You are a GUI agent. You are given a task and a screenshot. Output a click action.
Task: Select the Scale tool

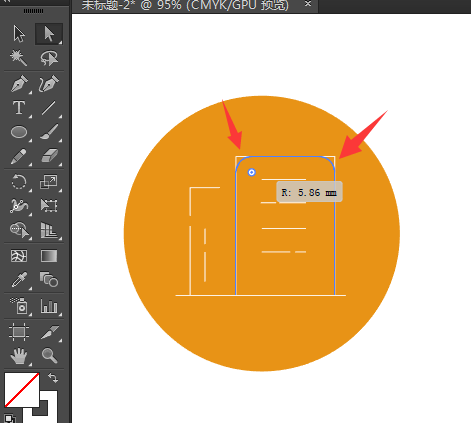(49, 182)
